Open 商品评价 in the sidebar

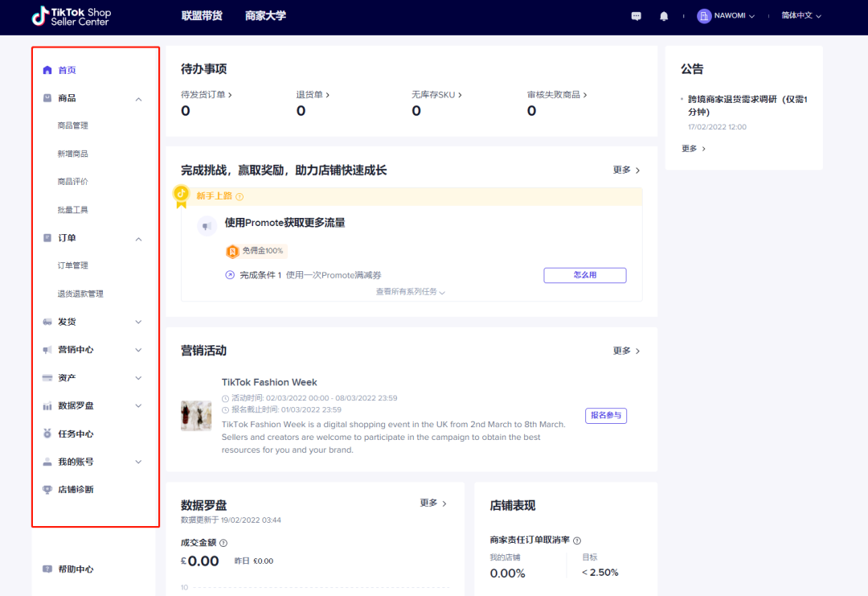tap(72, 182)
